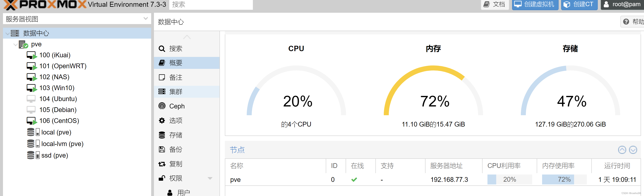
Task: Sort by CPU利用率 column header
Action: pos(510,166)
